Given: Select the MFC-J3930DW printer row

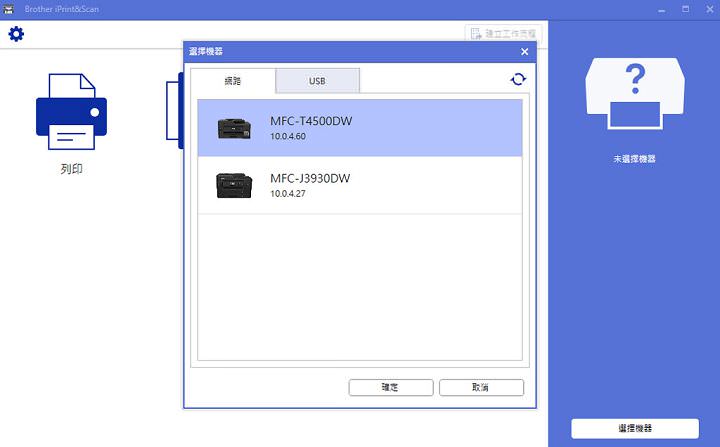Looking at the screenshot, I should (x=360, y=186).
